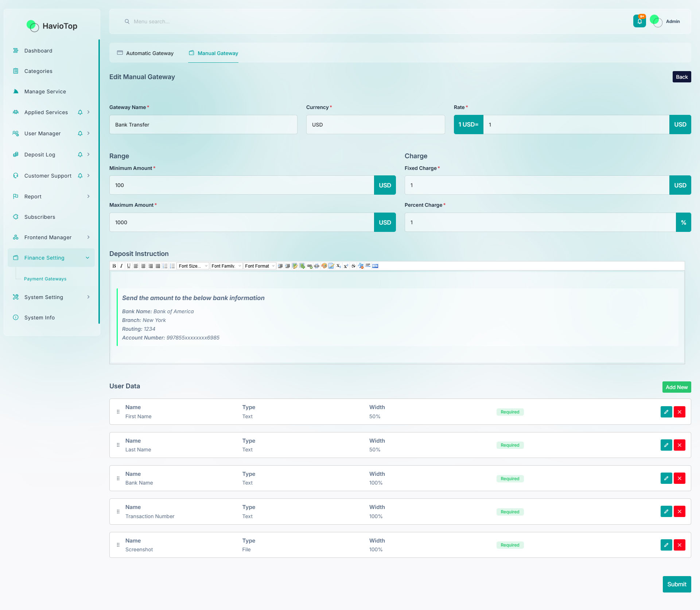The image size is (700, 610).
Task: Delete the Bank Name field row
Action: pos(680,478)
